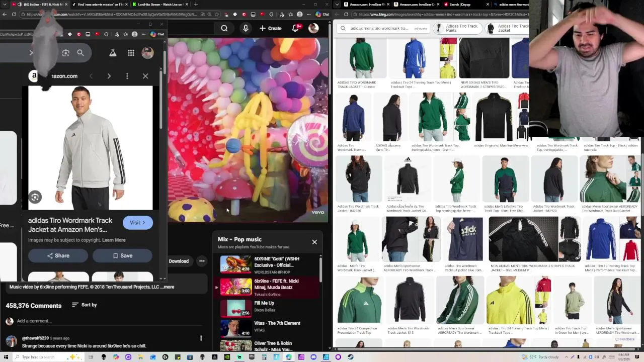Viewport: 644px width, 362px height.
Task: Save the adidas jacket image
Action: coord(122,256)
